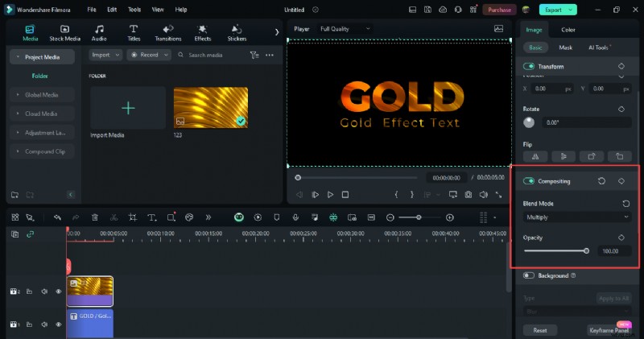Open the File menu
Image resolution: width=644 pixels, height=339 pixels.
[92, 10]
